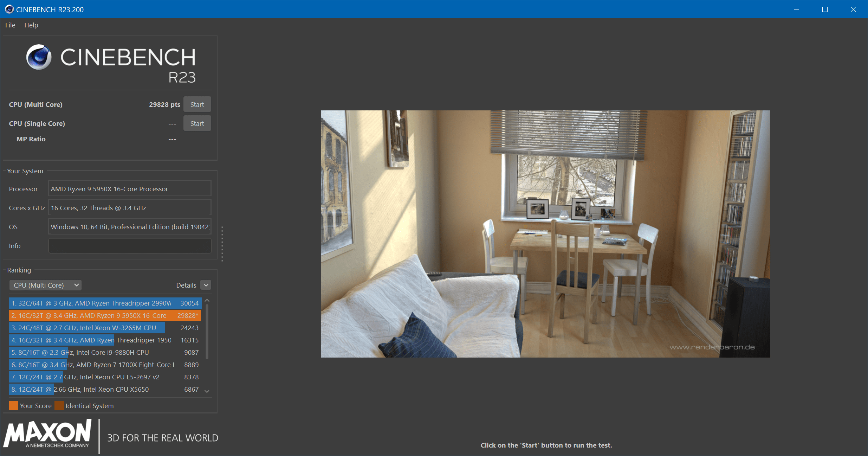Expand the Details chevron button
Screen dimensions: 868x456
[x=206, y=285]
